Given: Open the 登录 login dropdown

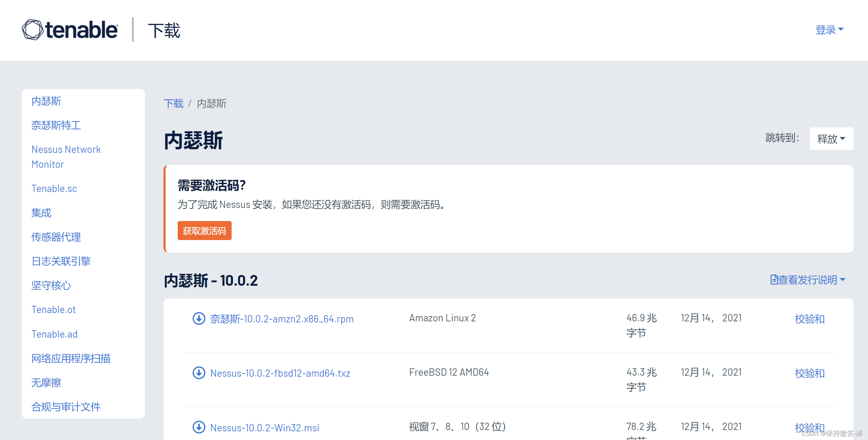Looking at the screenshot, I should (829, 30).
